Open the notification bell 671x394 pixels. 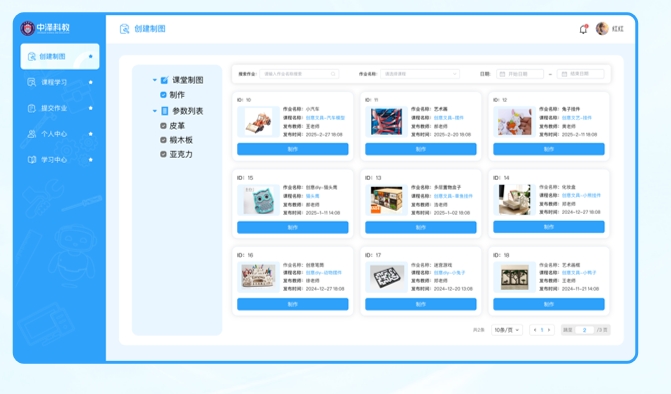tap(583, 29)
